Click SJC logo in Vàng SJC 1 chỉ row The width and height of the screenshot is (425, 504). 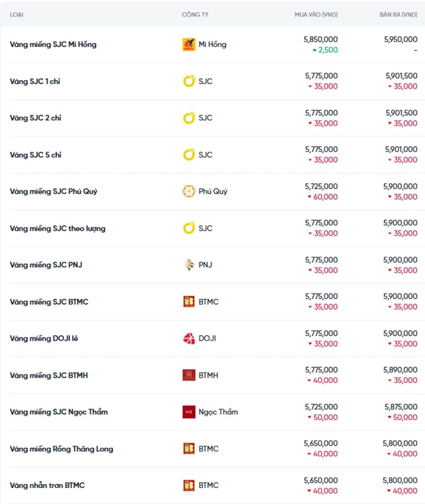189,81
